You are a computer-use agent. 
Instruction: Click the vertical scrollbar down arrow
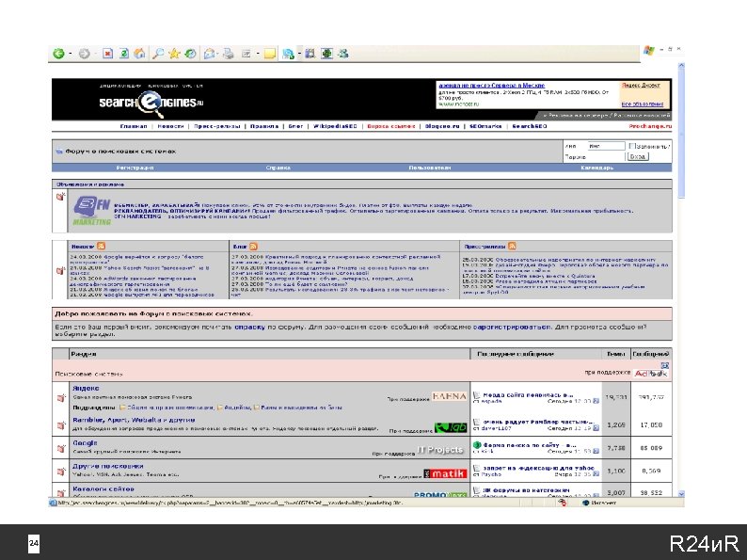coord(681,494)
